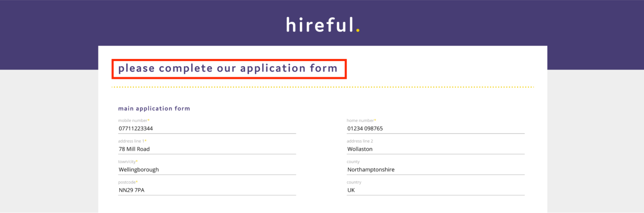Focus the town/city field showing Wellingborough

pyautogui.click(x=207, y=170)
